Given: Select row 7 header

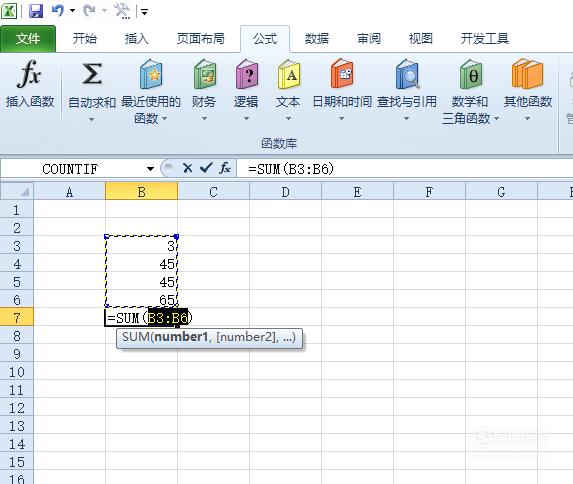Looking at the screenshot, I should click(17, 317).
